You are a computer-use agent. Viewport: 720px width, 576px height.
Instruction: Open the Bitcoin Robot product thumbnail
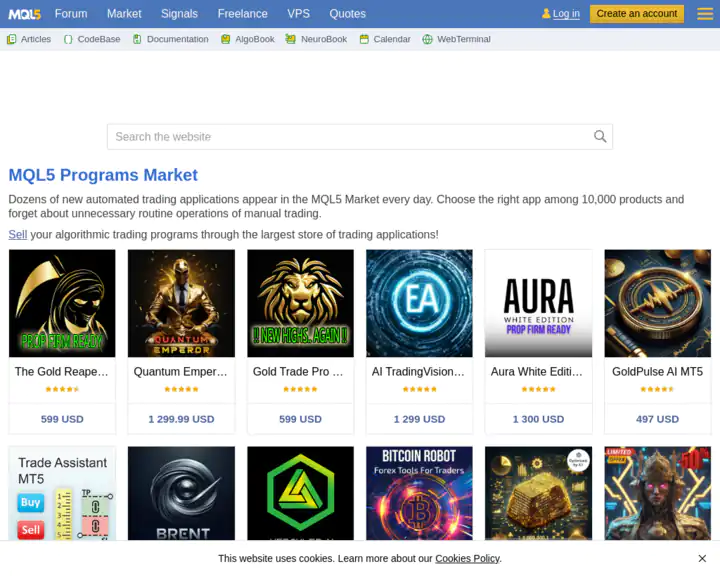[x=419, y=493]
